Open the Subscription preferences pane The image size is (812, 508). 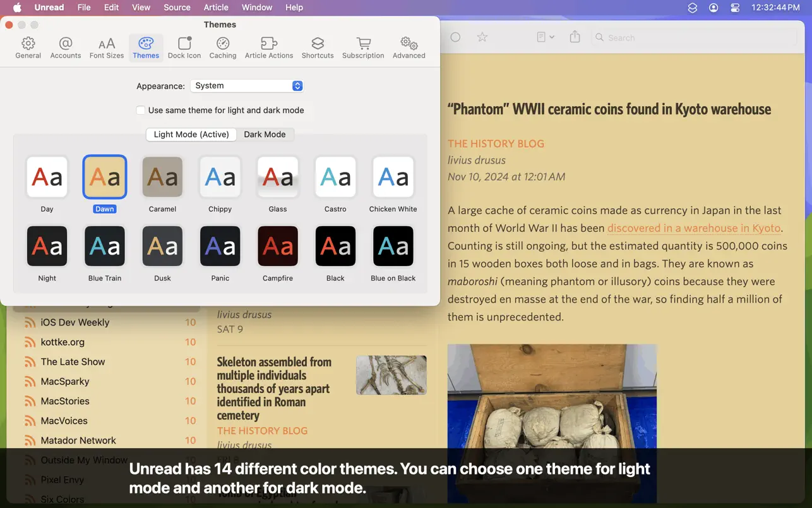pos(363,48)
